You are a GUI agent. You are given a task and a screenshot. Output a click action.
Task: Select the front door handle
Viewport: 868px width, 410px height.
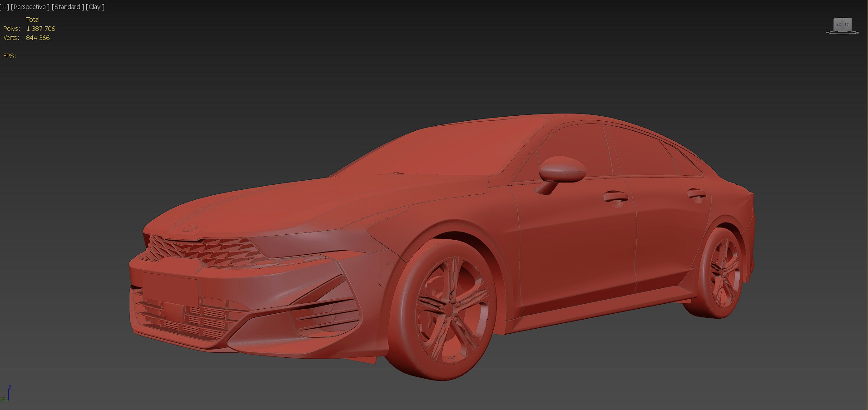615,197
